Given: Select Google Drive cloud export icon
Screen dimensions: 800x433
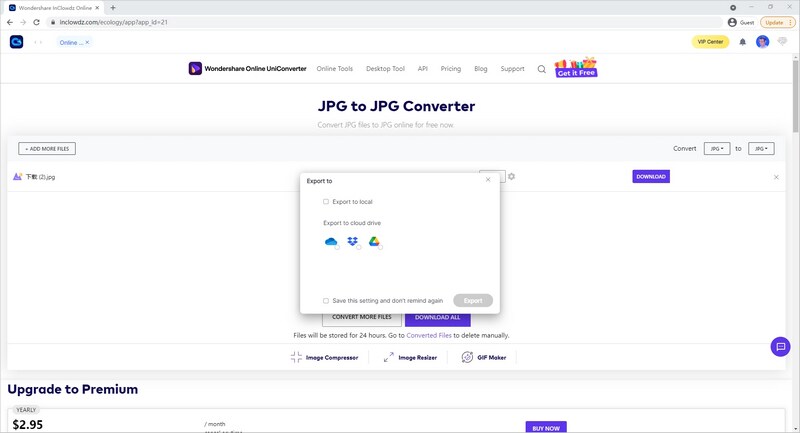Looking at the screenshot, I should click(x=375, y=242).
